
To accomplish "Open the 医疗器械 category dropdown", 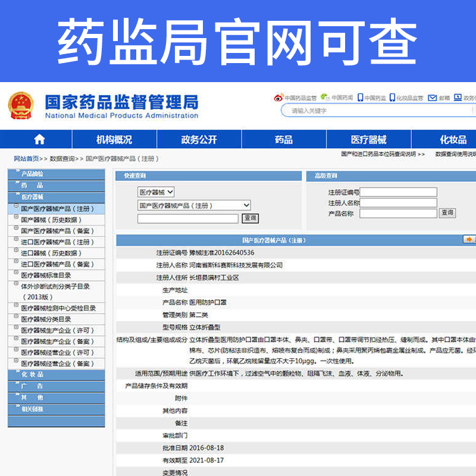I will tap(156, 192).
